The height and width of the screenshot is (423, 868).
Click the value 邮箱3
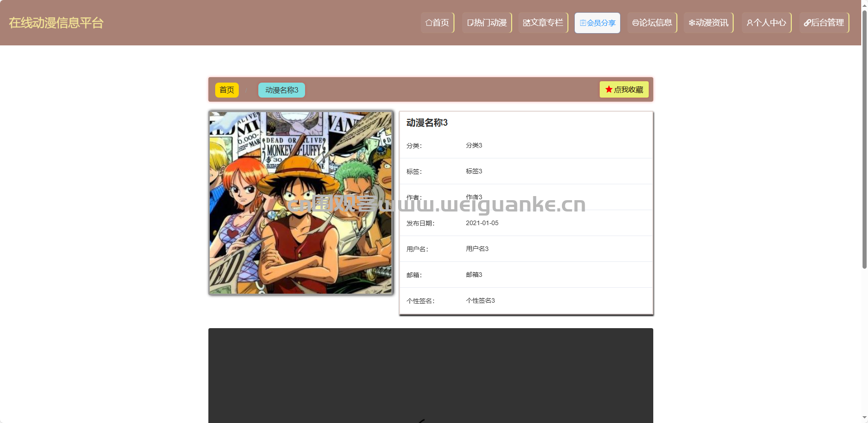pos(474,275)
